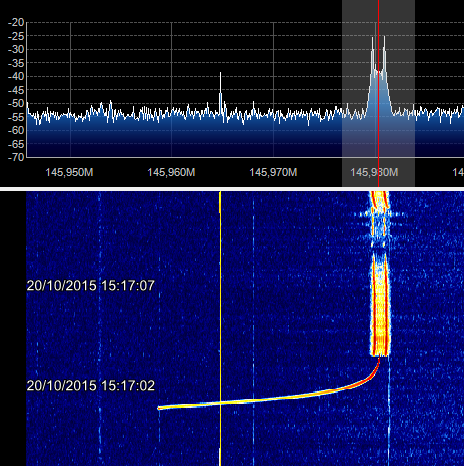Click the 145,980M label under the red line
This screenshot has width=464, height=466.
374,172
